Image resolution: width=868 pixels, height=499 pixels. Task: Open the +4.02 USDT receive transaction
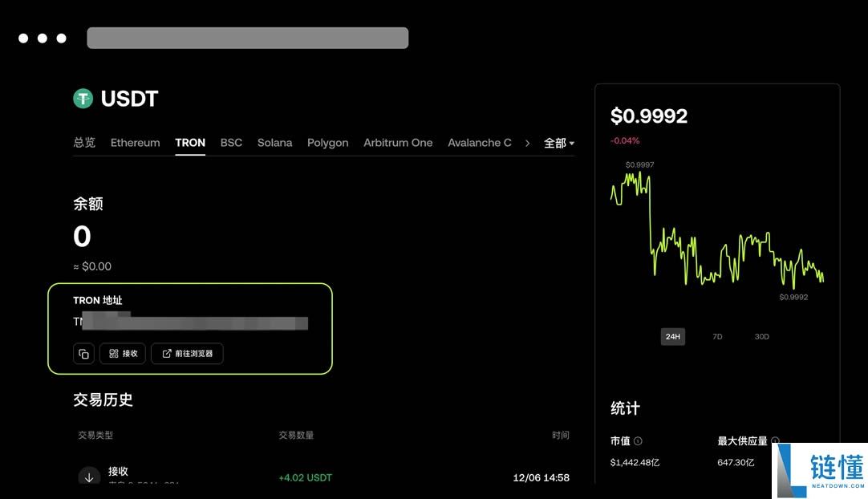click(x=305, y=477)
